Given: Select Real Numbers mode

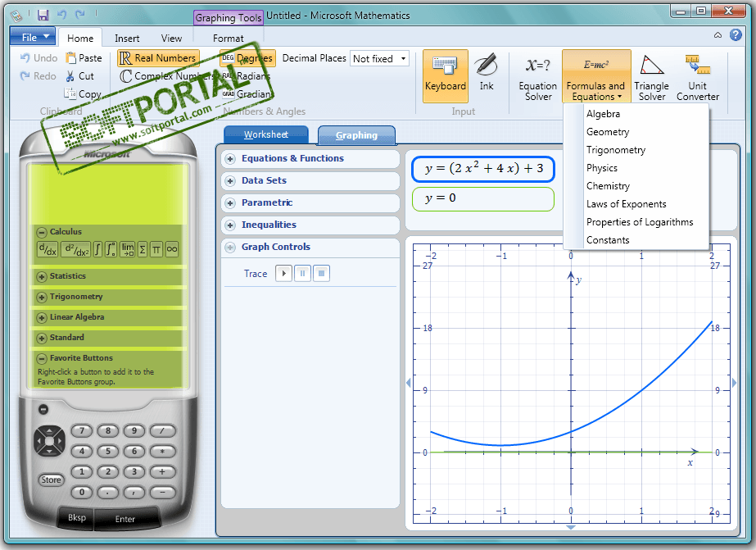Looking at the screenshot, I should click(x=158, y=58).
